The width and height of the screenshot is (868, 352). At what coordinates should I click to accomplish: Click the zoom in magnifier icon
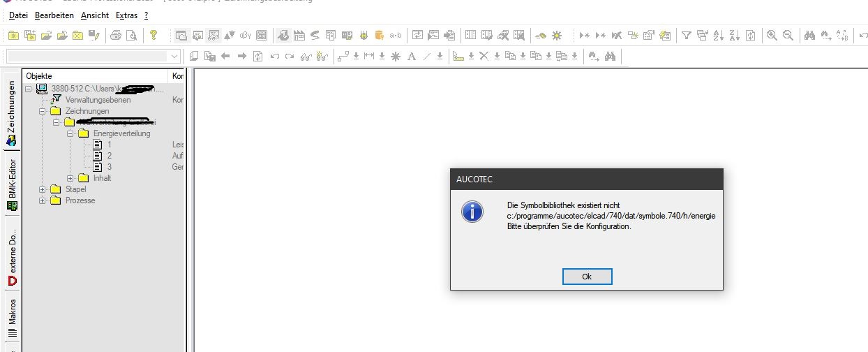pyautogui.click(x=772, y=35)
